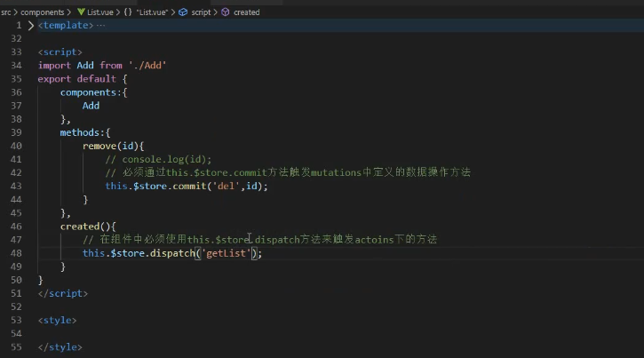Click line number 48 in the gutter
The image size is (644, 358).
pyautogui.click(x=16, y=253)
